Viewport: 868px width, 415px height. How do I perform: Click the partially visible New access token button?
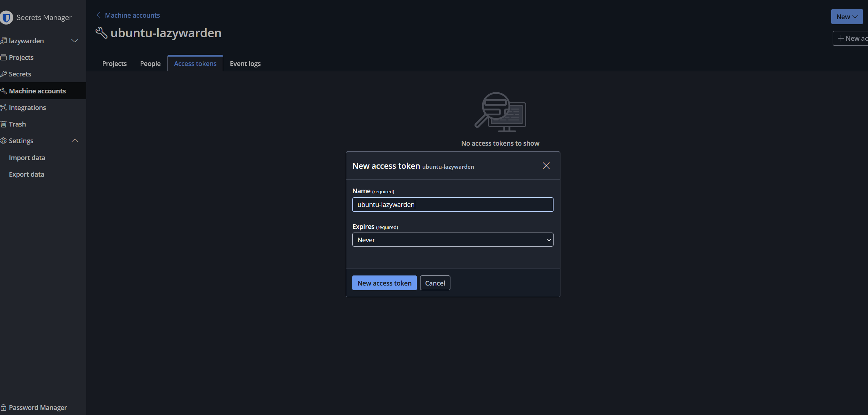click(x=851, y=38)
